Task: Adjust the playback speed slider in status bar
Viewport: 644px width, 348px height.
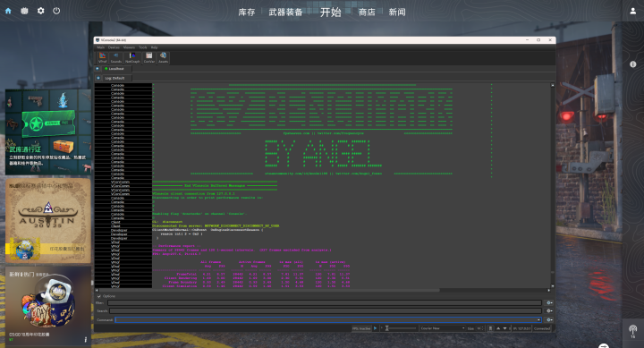Action: (x=401, y=328)
